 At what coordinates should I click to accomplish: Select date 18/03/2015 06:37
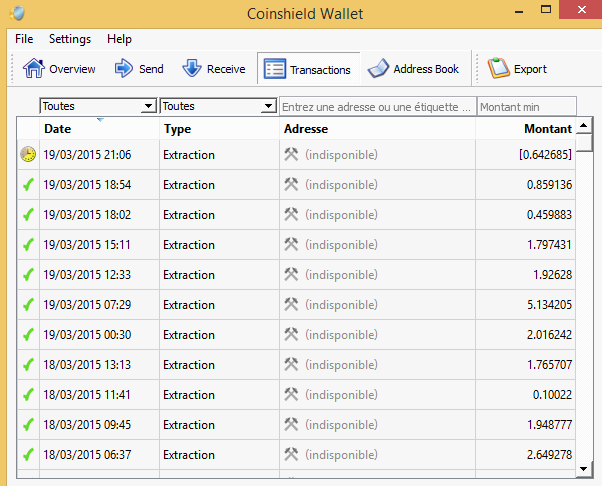pyautogui.click(x=87, y=455)
